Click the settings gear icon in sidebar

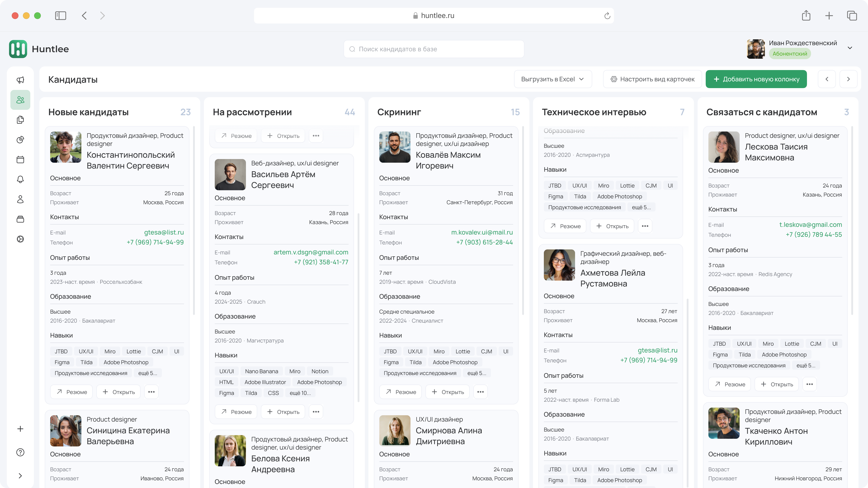tap(20, 239)
